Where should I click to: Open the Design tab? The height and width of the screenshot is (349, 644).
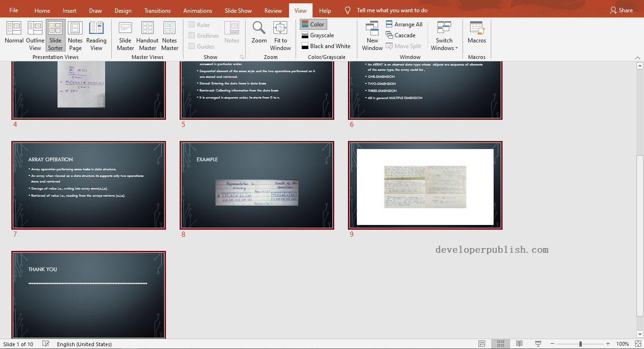(x=123, y=10)
